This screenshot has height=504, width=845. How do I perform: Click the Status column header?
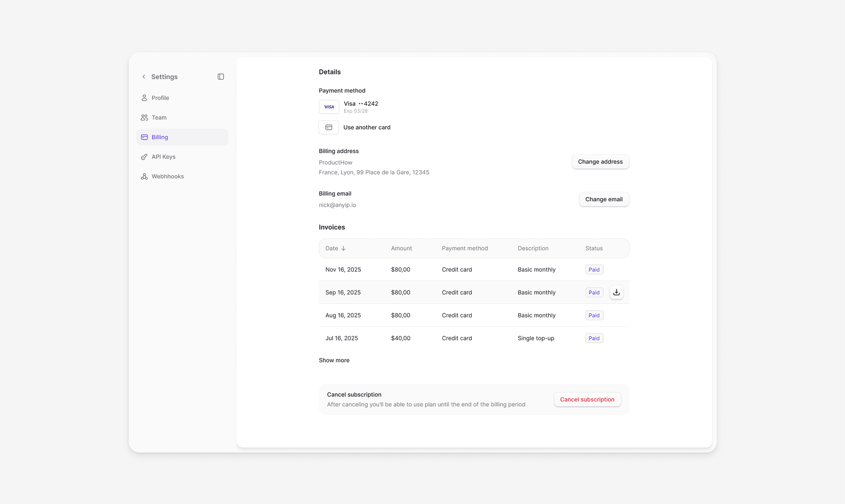pos(594,248)
